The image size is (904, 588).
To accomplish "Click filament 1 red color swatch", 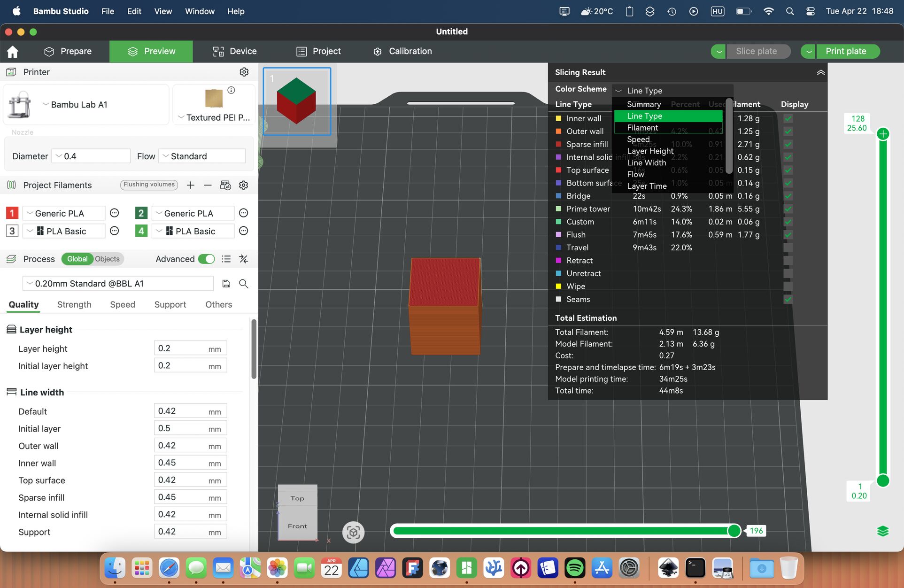I will 12,213.
